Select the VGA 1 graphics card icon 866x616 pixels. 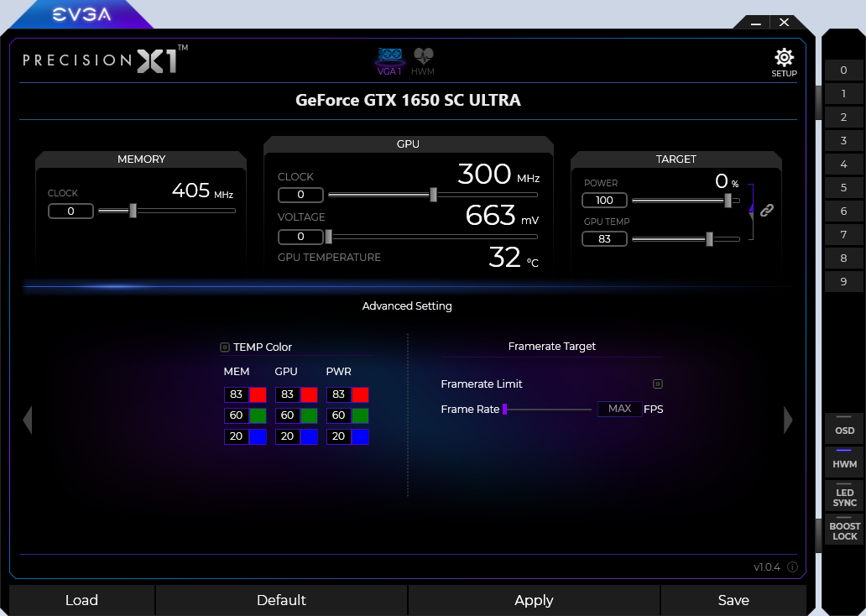(390, 61)
